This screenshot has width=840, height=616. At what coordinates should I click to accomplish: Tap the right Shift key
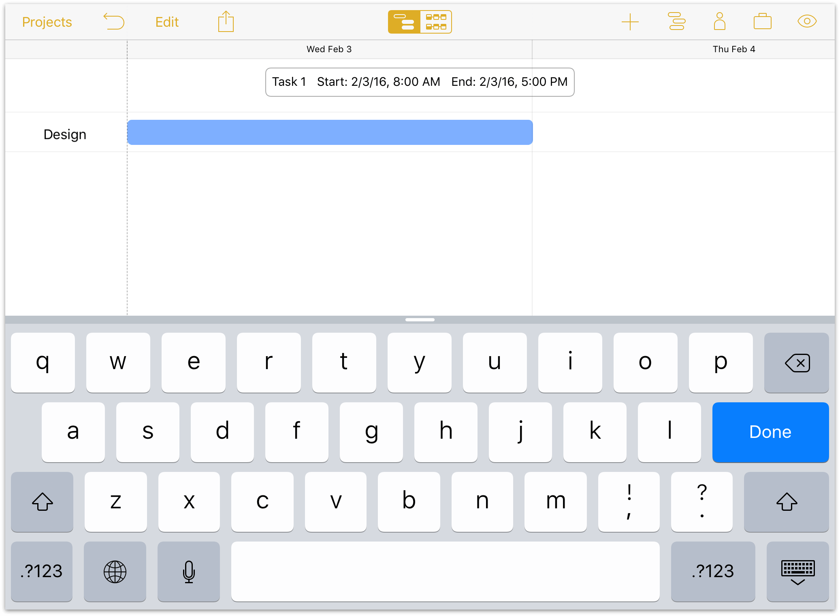click(x=786, y=502)
